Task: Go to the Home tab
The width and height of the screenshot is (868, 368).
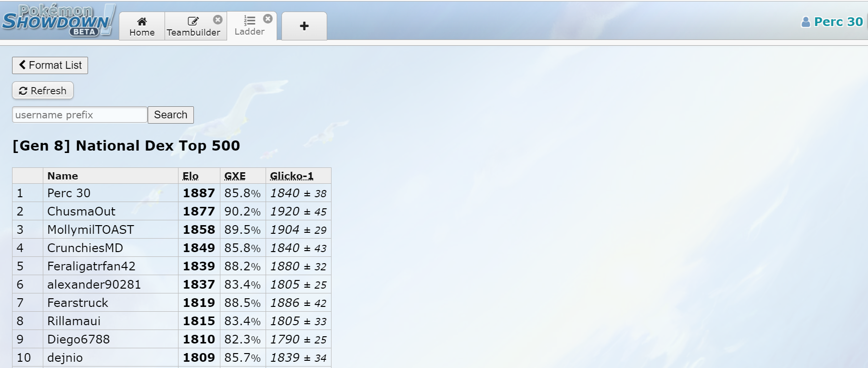Action: (x=142, y=26)
